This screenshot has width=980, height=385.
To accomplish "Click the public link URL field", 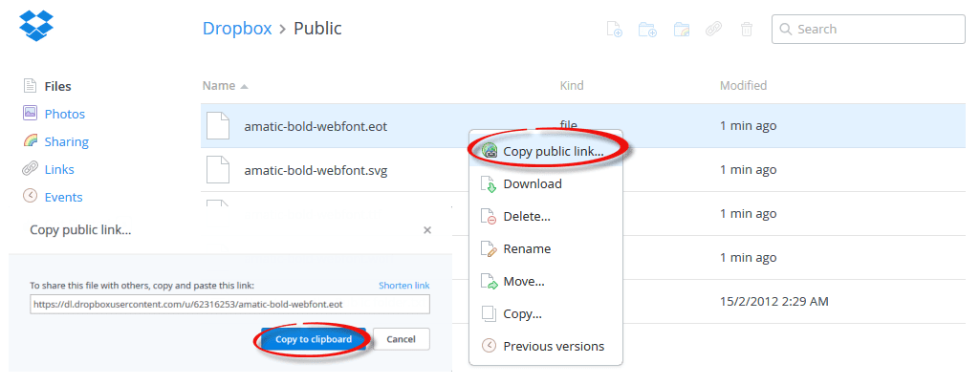I will [230, 305].
